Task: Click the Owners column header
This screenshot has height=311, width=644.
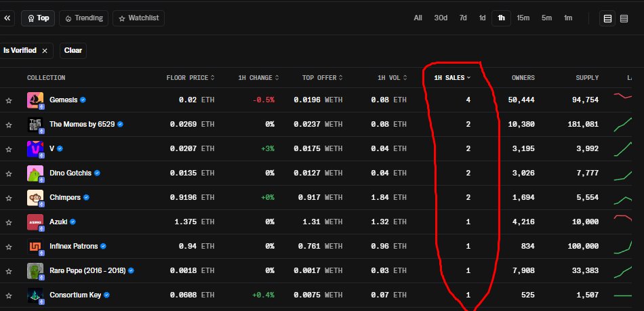Action: (523, 78)
